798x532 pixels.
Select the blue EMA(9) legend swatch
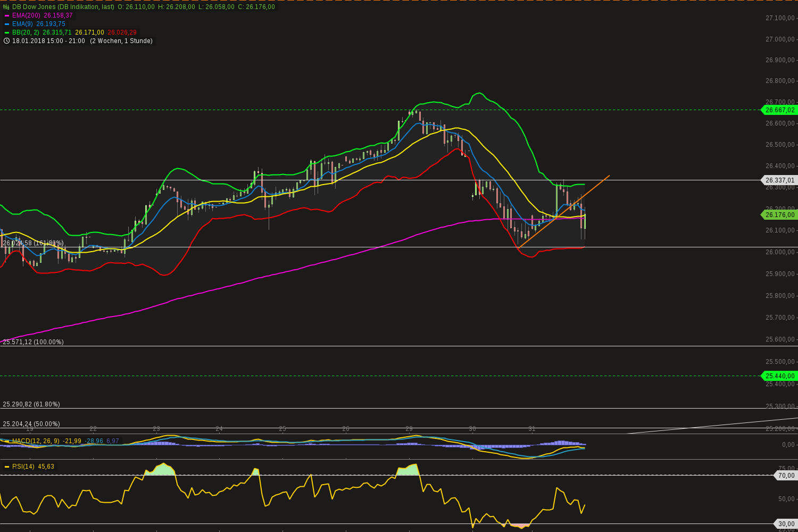tap(7, 24)
